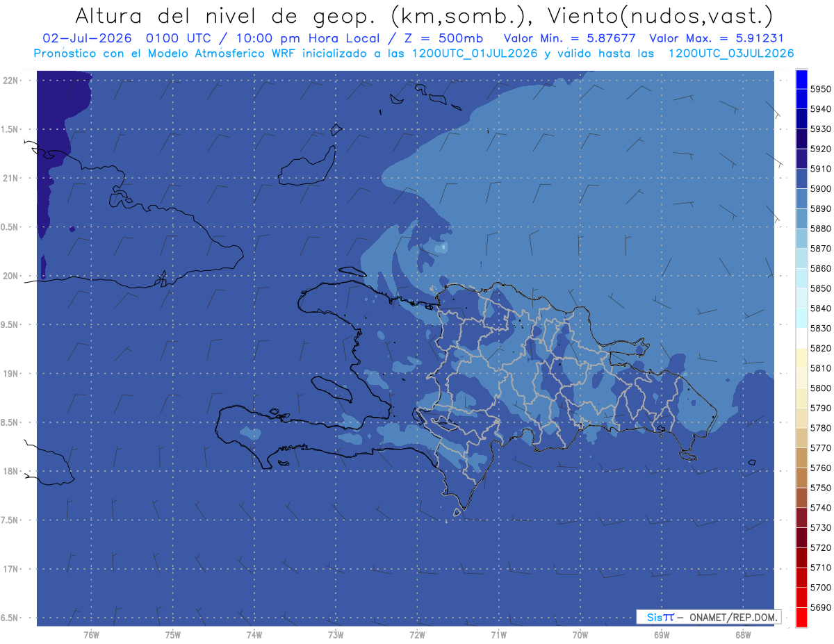Click 'Valor Max. = 5.91231' text
The height and width of the screenshot is (644, 834).
[716, 38]
